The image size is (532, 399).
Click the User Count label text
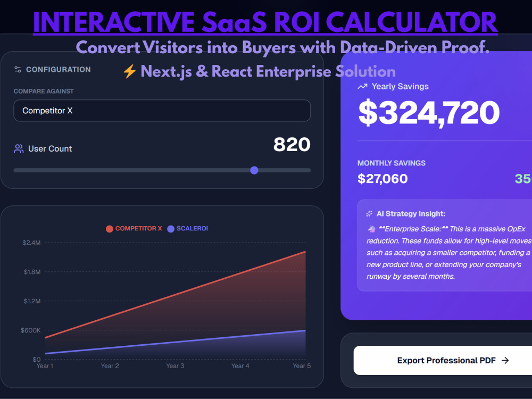(x=50, y=148)
